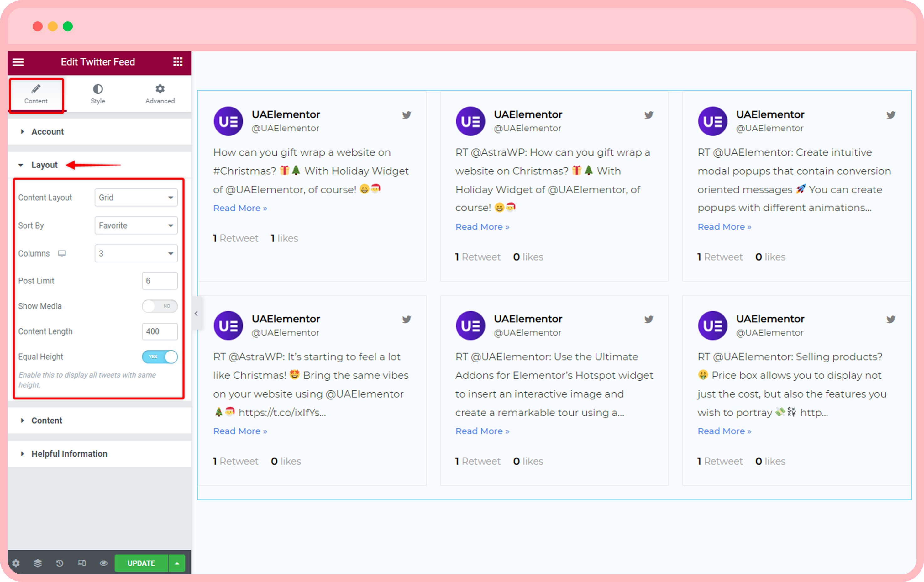Click Read More on first tweet
Viewport: 924px width, 582px height.
point(240,208)
